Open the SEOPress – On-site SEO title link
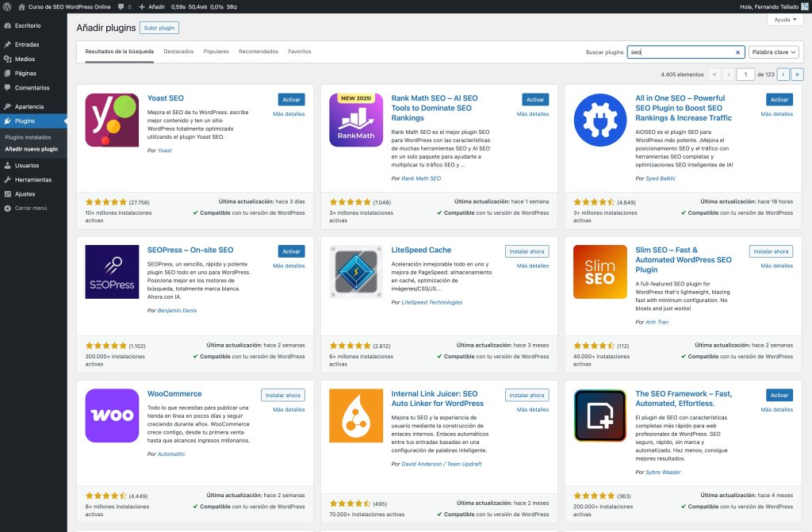Viewport: 812px width, 532px height. (190, 250)
